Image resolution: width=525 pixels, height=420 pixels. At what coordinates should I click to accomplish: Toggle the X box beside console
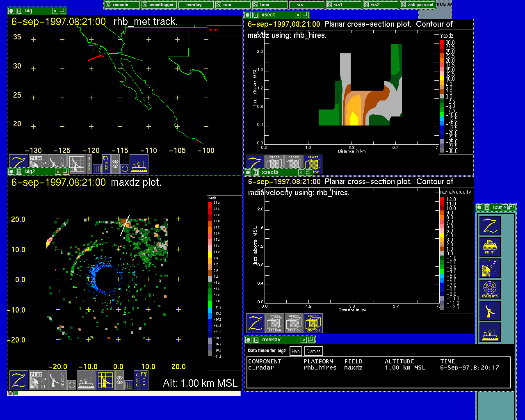[108, 5]
